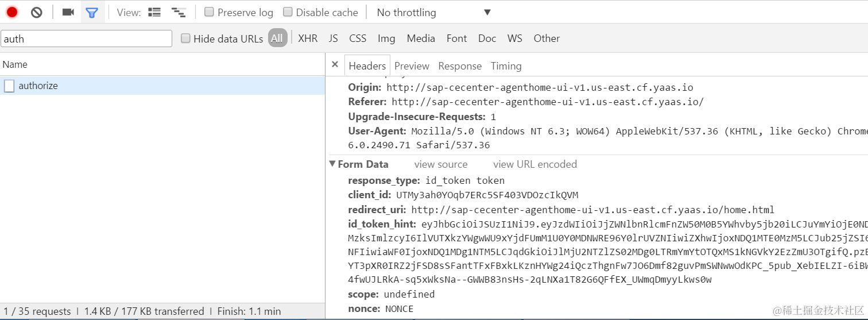Click the response_type form field
The height and width of the screenshot is (320, 868).
click(x=427, y=180)
